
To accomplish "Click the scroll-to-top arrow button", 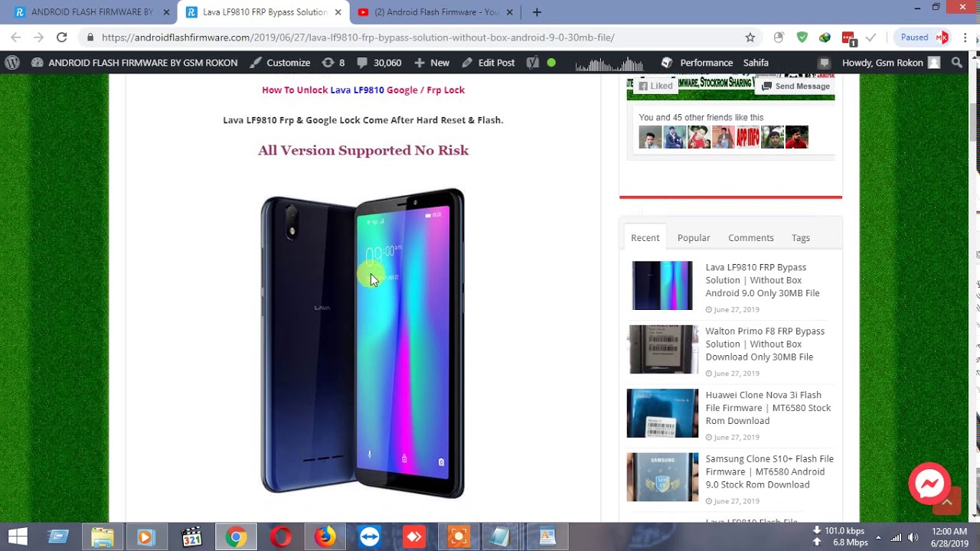I will tap(947, 501).
